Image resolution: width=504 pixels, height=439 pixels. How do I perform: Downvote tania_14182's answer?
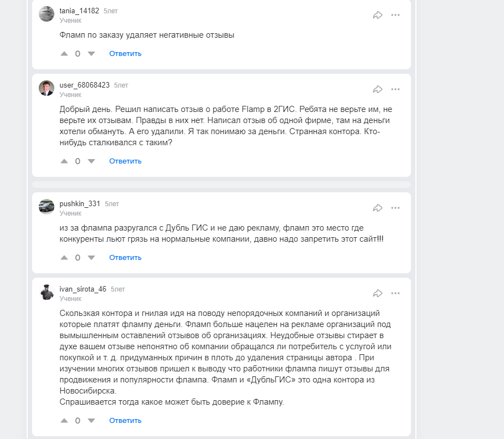pyautogui.click(x=91, y=54)
